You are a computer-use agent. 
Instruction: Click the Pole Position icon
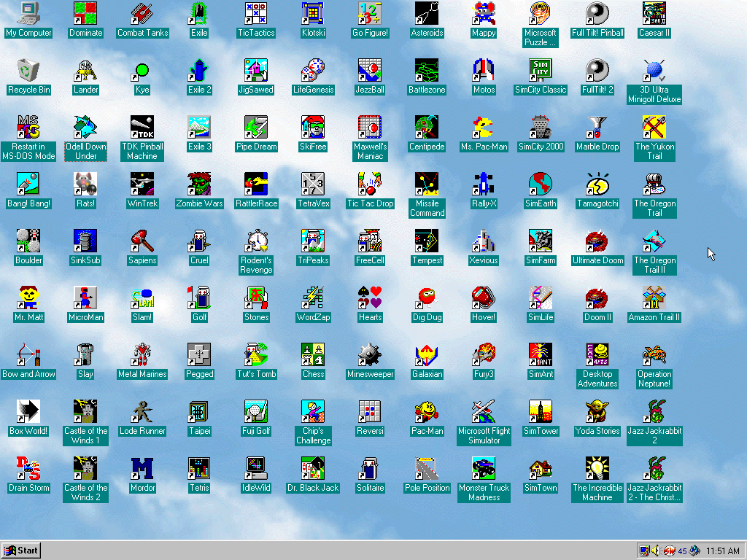(427, 467)
